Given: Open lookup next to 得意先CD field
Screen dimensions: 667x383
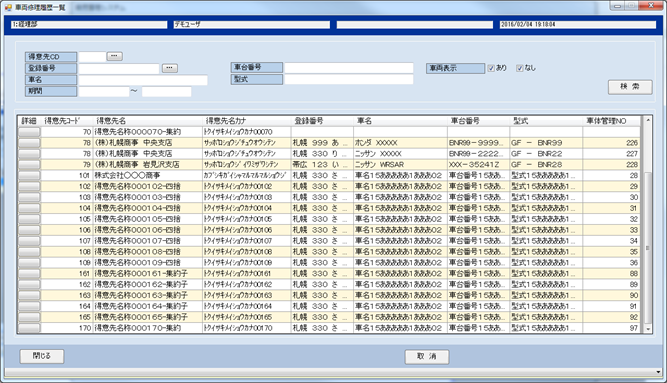Looking at the screenshot, I should (x=114, y=56).
